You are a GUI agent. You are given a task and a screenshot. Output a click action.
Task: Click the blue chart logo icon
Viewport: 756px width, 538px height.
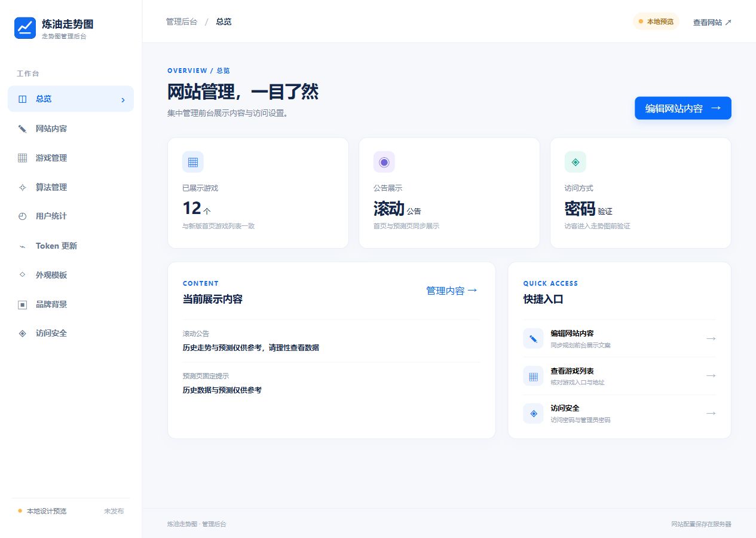coord(25,28)
